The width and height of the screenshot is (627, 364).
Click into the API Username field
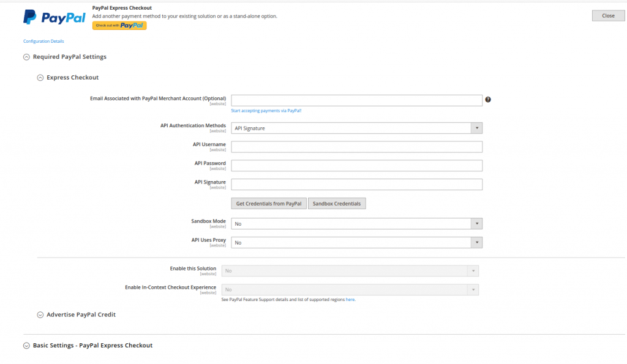point(356,147)
